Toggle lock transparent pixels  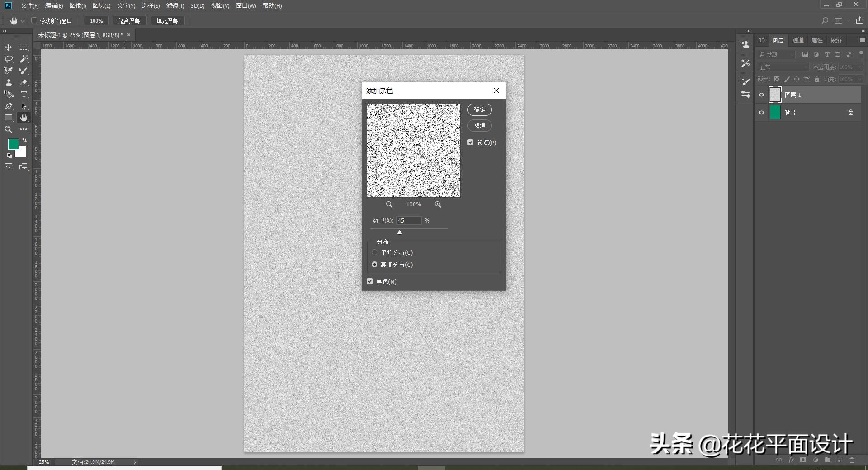pos(777,79)
